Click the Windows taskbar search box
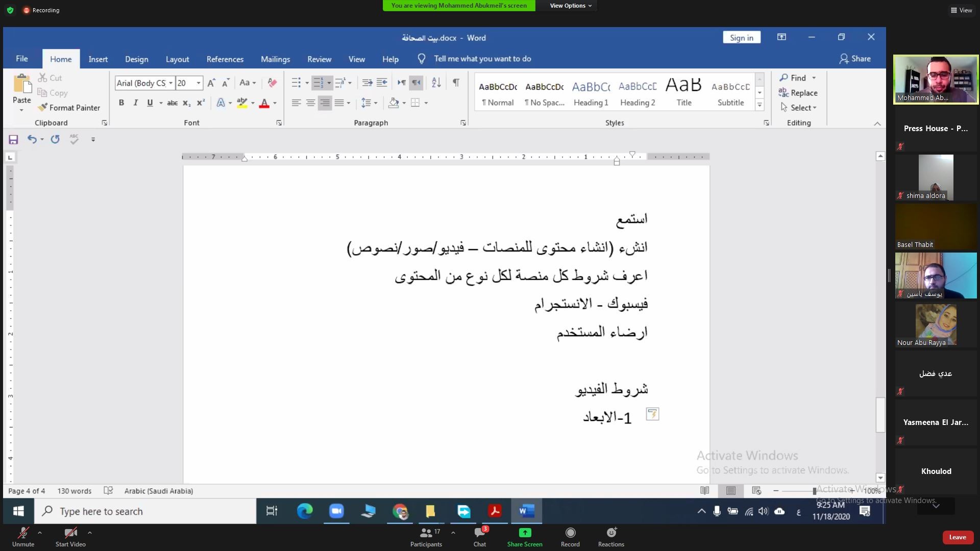The width and height of the screenshot is (980, 551). pos(145,511)
